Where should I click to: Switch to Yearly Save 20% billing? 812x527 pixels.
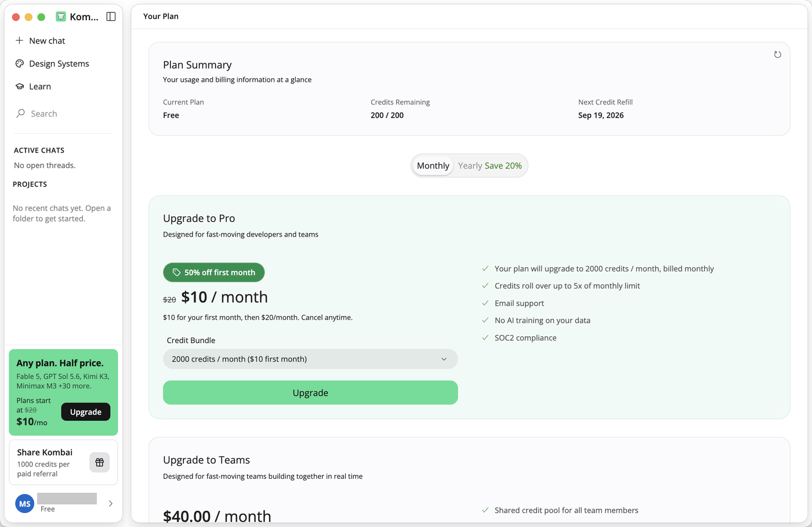[x=490, y=166]
